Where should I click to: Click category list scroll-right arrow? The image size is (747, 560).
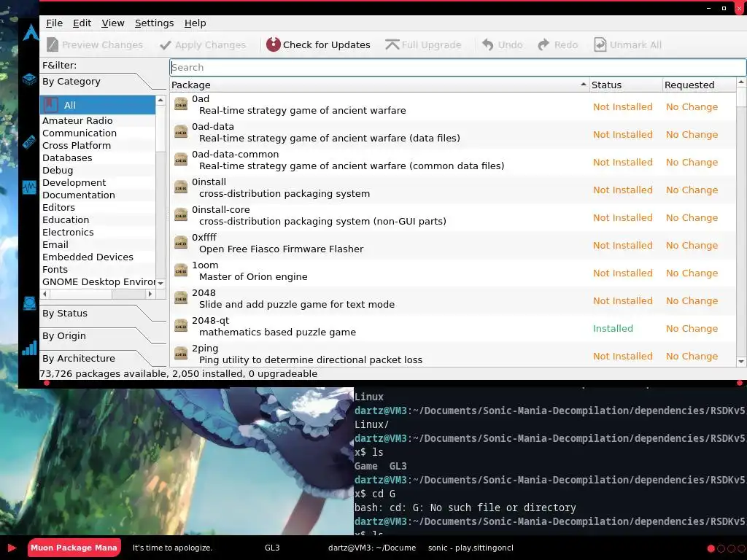(150, 294)
